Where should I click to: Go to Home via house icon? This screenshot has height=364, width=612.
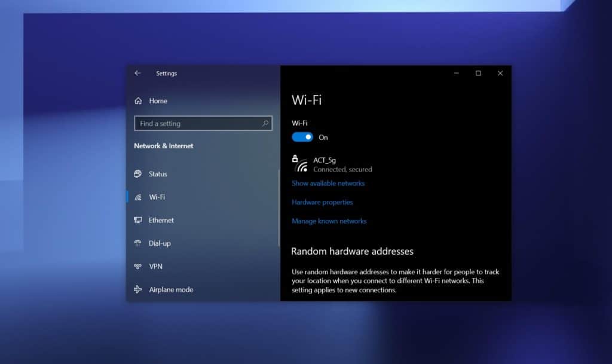(138, 101)
